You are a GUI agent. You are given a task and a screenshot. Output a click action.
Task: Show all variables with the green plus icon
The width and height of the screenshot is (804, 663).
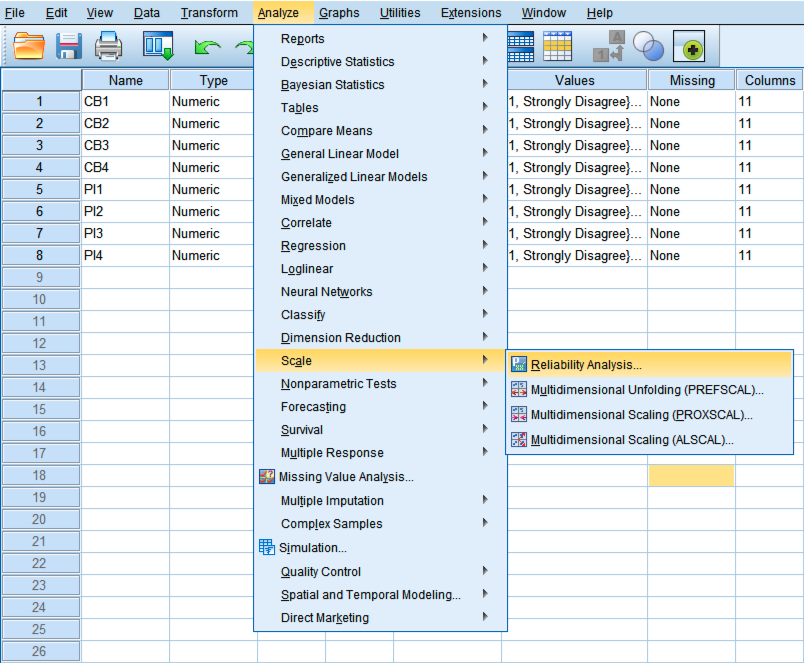tap(688, 45)
